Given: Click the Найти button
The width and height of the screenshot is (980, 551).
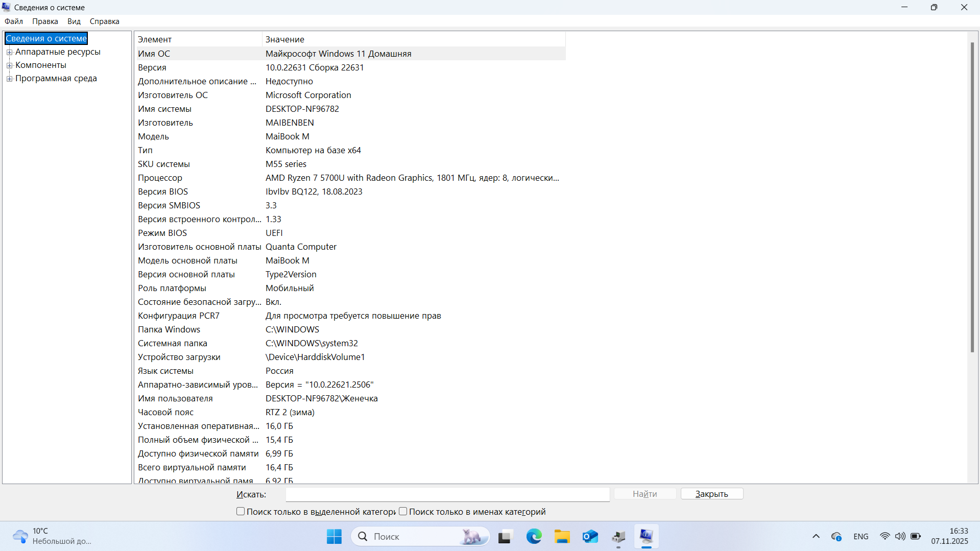Looking at the screenshot, I should pos(645,494).
